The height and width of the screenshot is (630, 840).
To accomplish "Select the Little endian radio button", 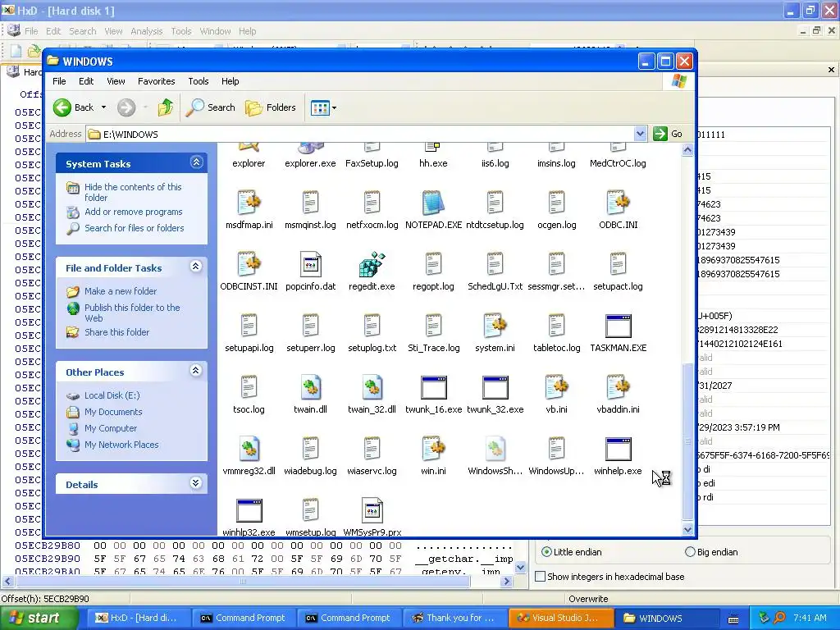I will [x=546, y=552].
